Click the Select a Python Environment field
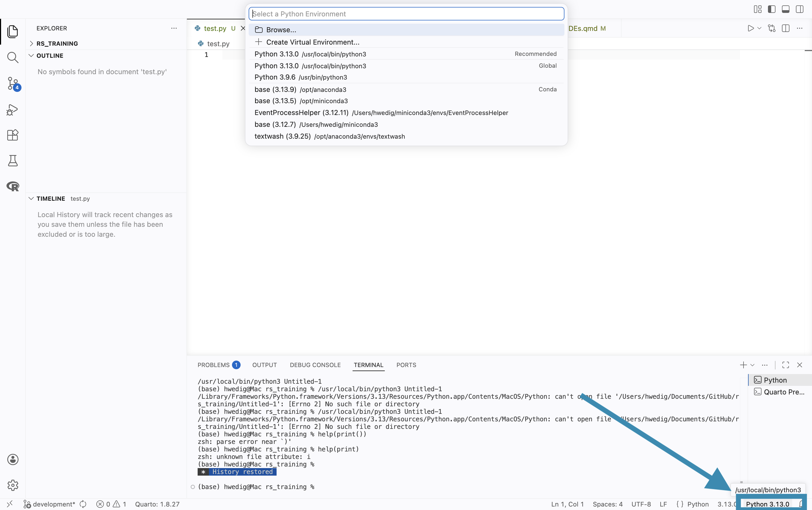 tap(406, 14)
